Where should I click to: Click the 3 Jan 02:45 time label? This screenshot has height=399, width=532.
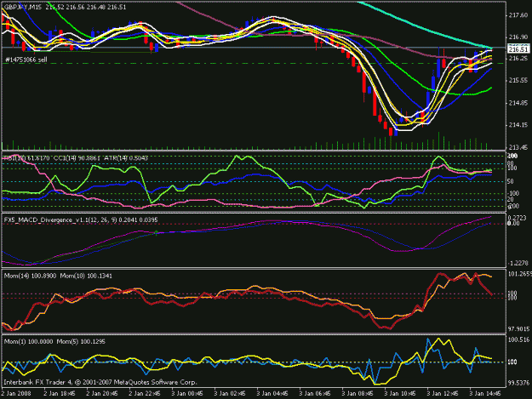click(229, 393)
